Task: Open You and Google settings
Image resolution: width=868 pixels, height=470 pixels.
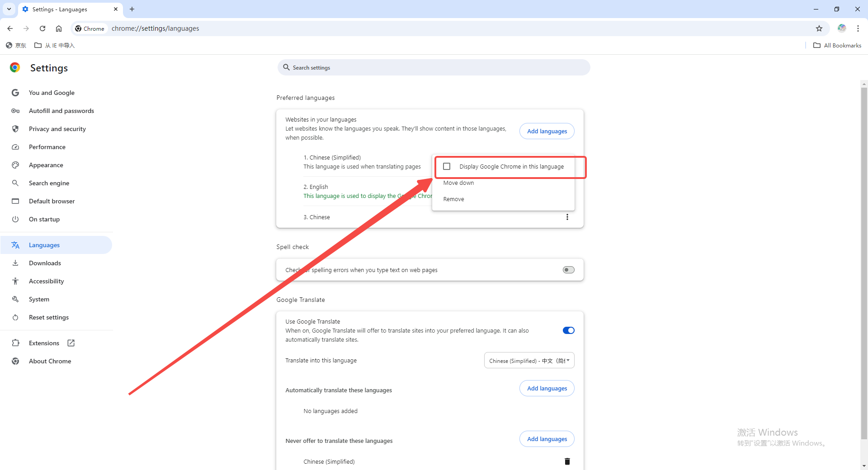Action: (52, 93)
